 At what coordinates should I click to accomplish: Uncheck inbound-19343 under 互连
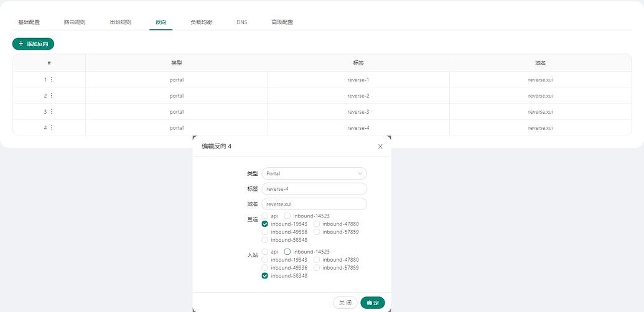click(265, 224)
